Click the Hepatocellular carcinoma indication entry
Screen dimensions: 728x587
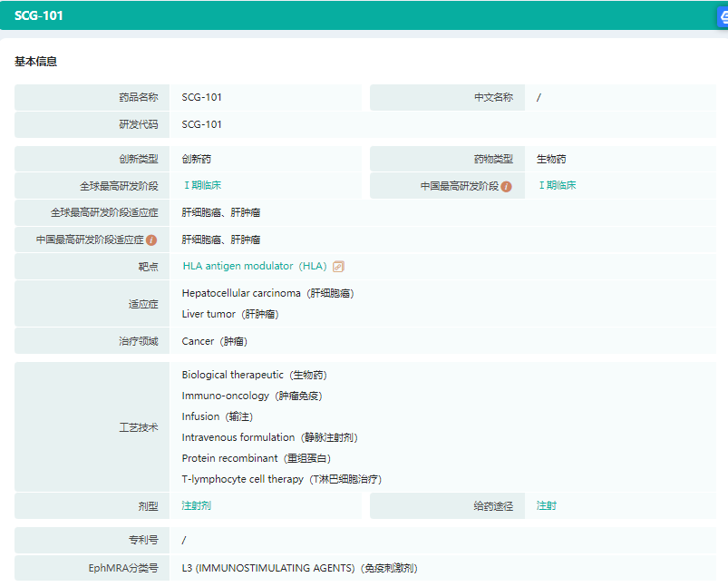point(267,293)
